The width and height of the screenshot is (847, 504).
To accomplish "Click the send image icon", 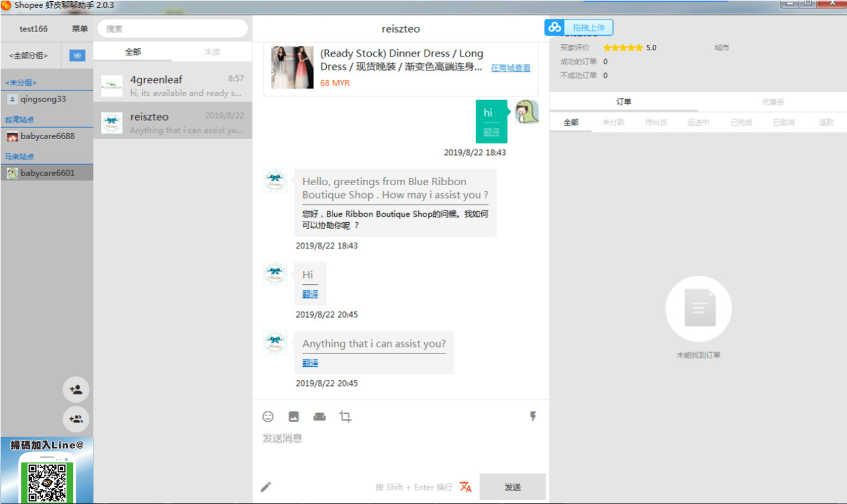I will (x=293, y=417).
